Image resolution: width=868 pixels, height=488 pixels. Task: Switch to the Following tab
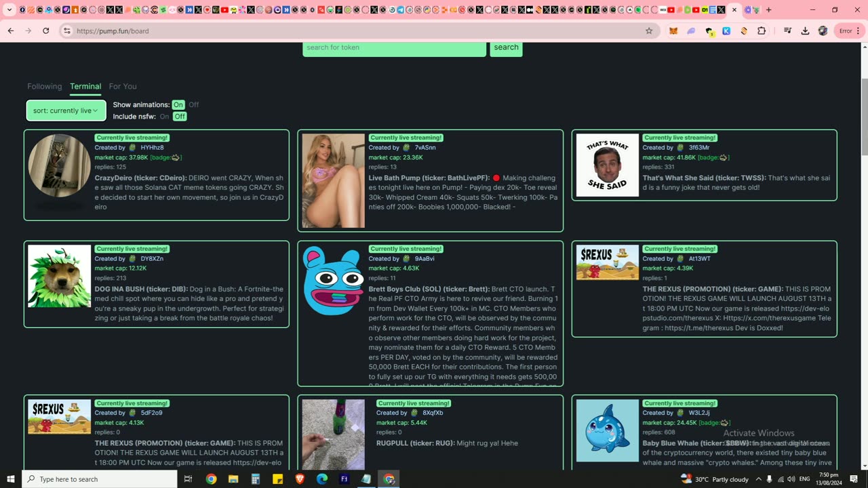tap(44, 86)
